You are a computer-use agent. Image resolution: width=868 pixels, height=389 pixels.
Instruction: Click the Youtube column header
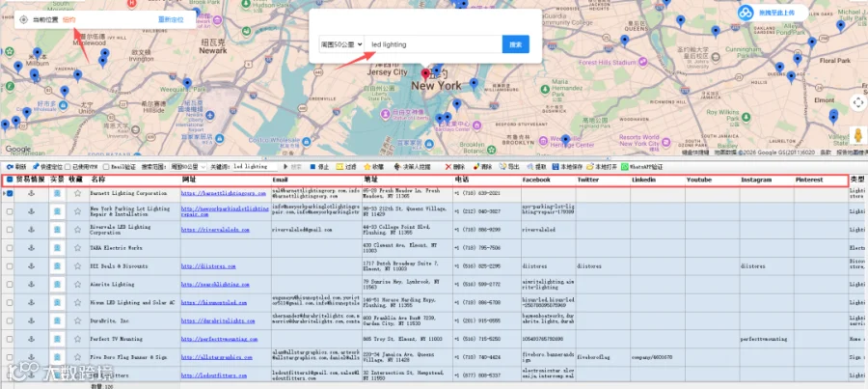point(700,180)
